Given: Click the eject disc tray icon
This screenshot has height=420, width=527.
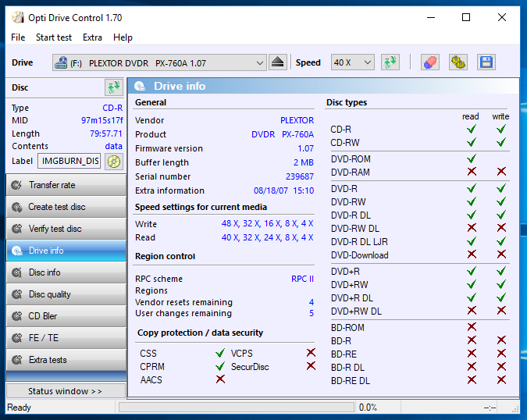Looking at the screenshot, I should pos(278,62).
